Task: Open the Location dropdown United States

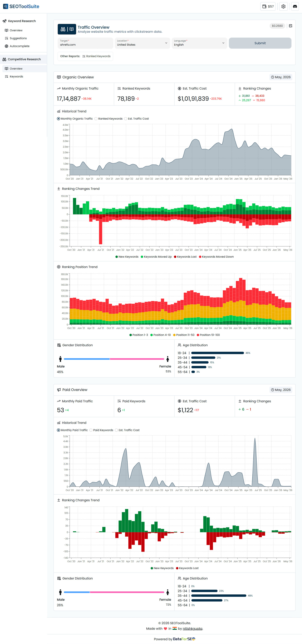Action: (142, 43)
